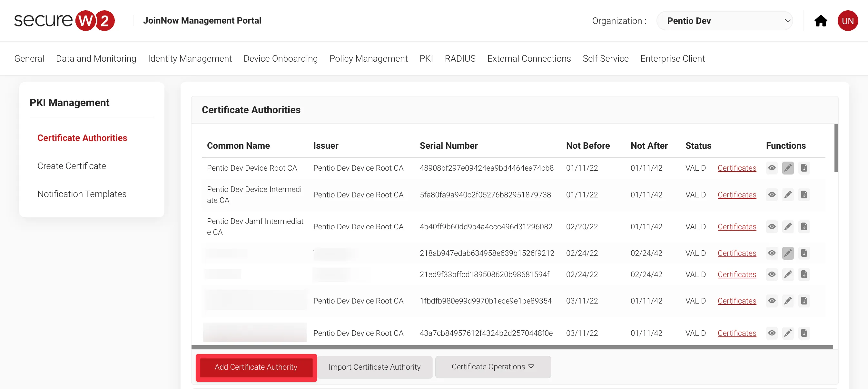The width and height of the screenshot is (868, 389).
Task: Open the Self Service menu
Action: click(606, 59)
